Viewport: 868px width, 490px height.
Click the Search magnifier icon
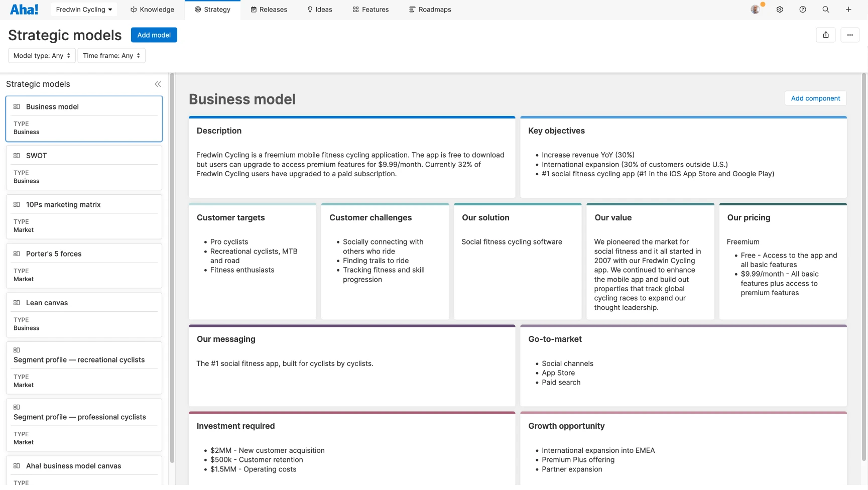point(825,10)
